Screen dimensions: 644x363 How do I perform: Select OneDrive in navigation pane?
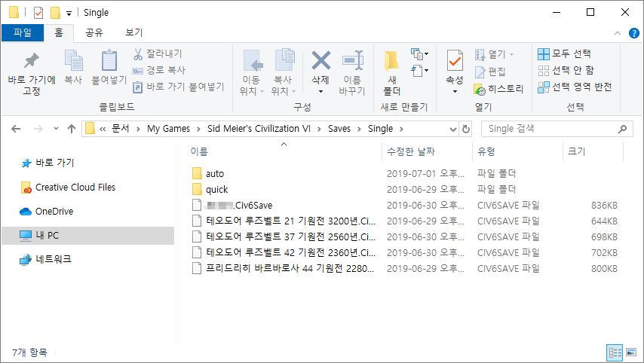[47, 212]
